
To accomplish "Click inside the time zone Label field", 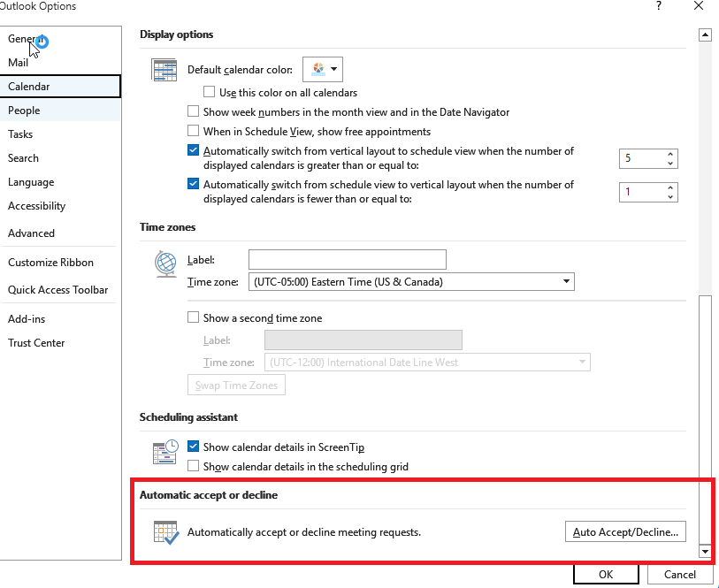I will pyautogui.click(x=347, y=259).
